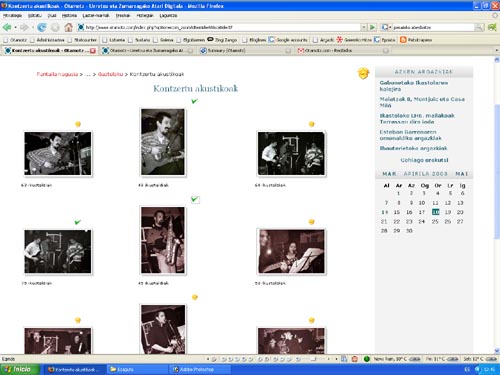Click the red icon in the status bar
Image resolution: width=500 pixels, height=375 pixels.
coord(355,359)
